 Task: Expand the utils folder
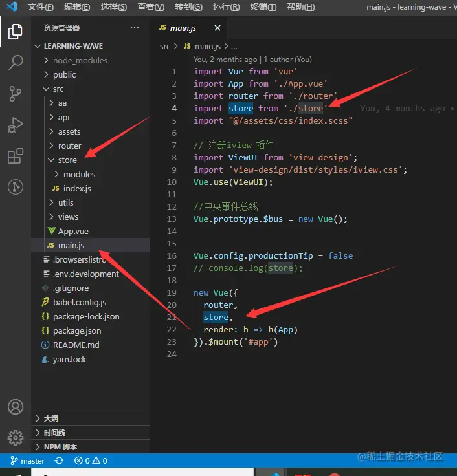pos(90,202)
